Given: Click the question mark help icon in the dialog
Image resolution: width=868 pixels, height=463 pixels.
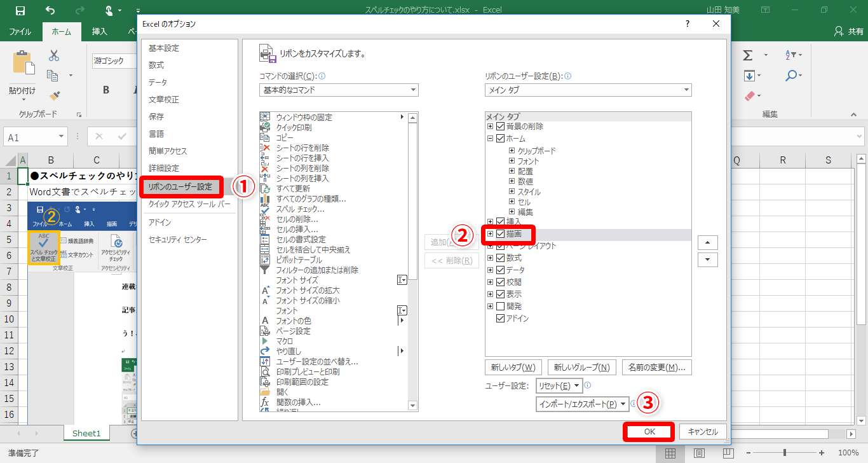Looking at the screenshot, I should pos(688,24).
